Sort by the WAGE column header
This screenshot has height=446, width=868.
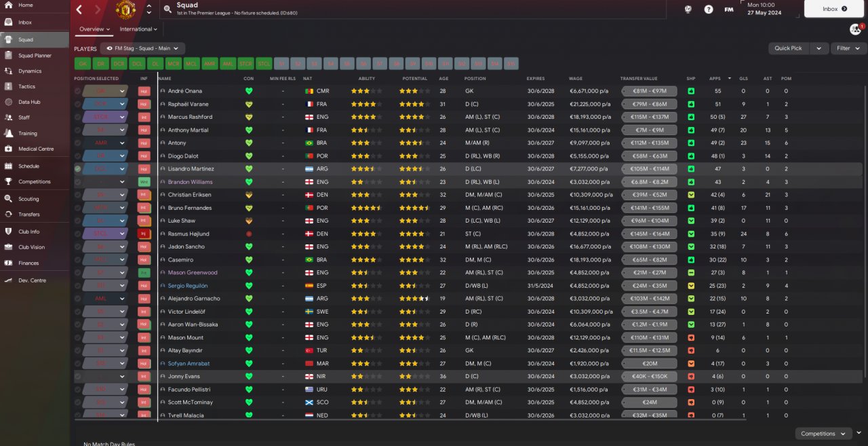575,78
